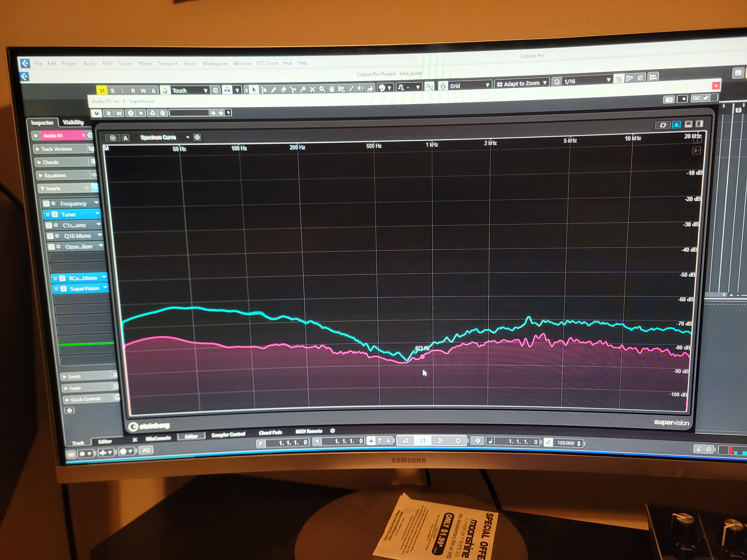Choose the Erase tool
Screen dimensions: 747x560
[283, 89]
